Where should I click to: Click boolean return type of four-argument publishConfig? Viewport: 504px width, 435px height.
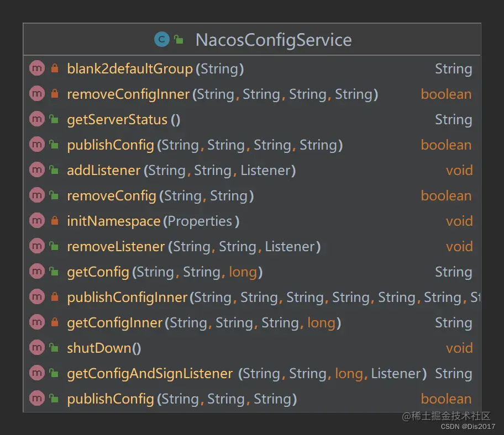click(446, 145)
